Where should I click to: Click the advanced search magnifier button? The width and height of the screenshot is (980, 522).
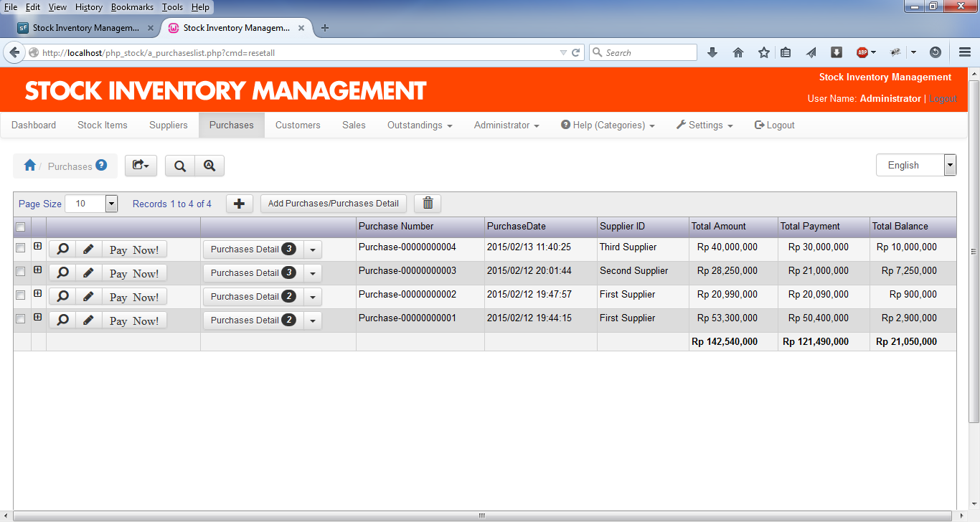[209, 166]
